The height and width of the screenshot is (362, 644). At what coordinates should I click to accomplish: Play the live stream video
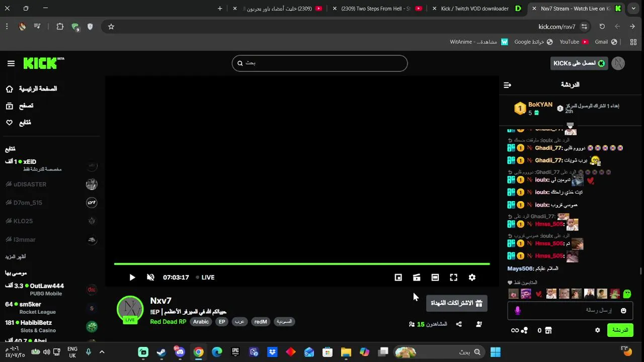[132, 278]
